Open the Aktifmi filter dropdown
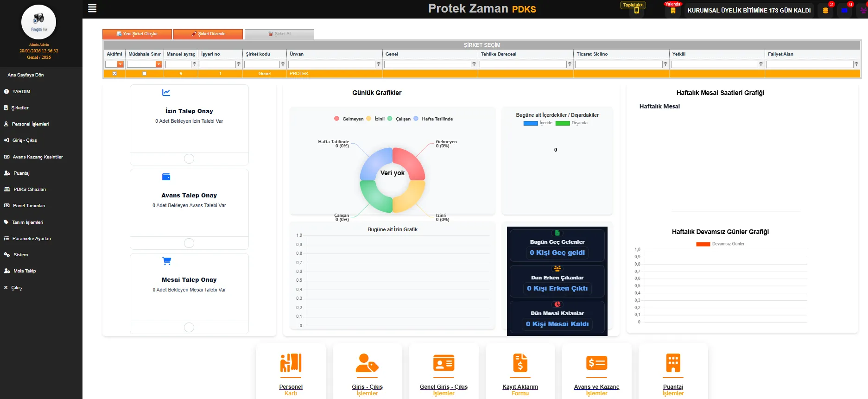Image resolution: width=868 pixels, height=399 pixels. click(120, 64)
